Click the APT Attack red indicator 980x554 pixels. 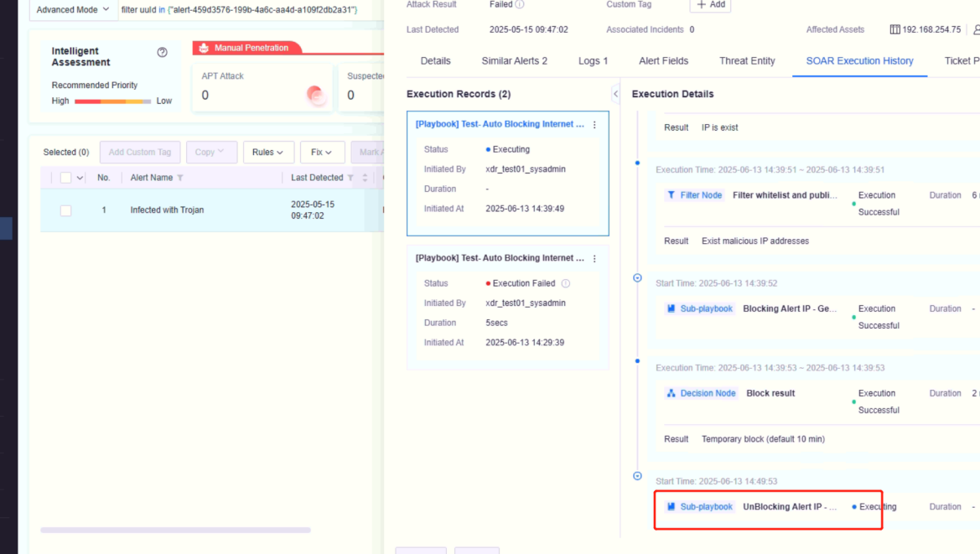coord(315,95)
